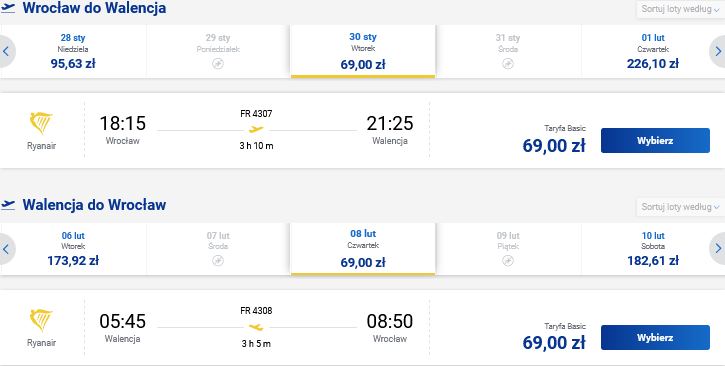Click the 08 lut Czwartek date tab

[x=363, y=249]
